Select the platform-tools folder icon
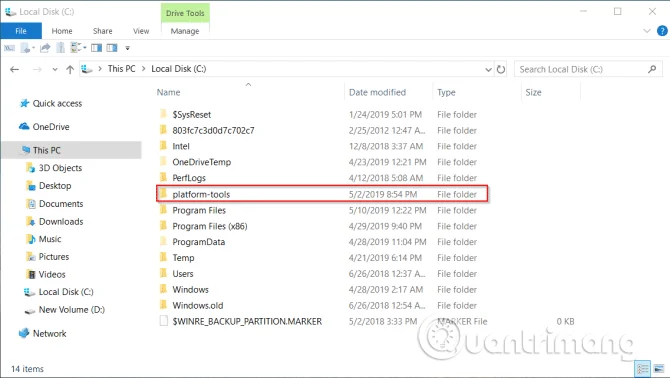This screenshot has width=670, height=378. (163, 194)
